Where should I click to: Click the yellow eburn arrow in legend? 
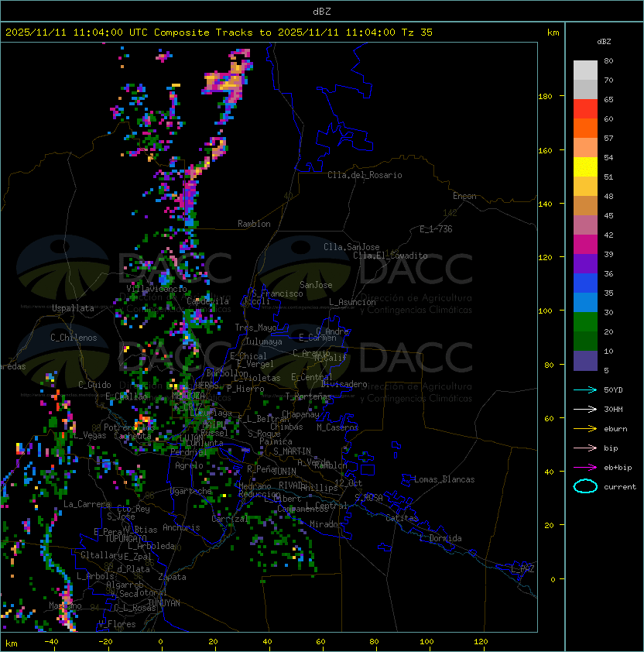(585, 429)
